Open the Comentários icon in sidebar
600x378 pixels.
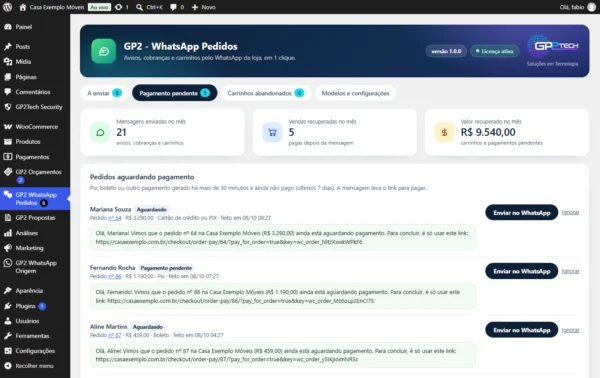[8, 92]
